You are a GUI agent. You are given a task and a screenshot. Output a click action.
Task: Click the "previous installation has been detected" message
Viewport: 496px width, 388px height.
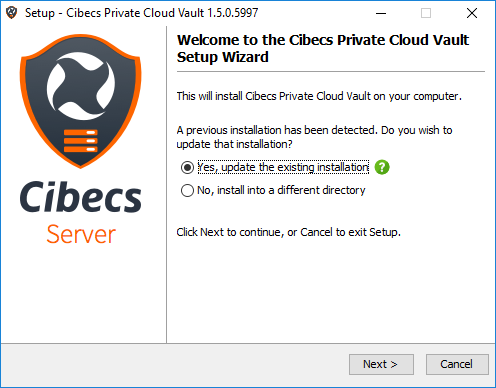tap(314, 137)
